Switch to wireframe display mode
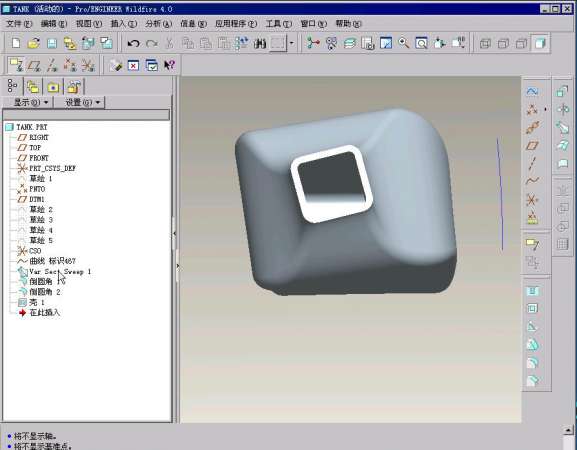577x450 pixels. tap(485, 43)
